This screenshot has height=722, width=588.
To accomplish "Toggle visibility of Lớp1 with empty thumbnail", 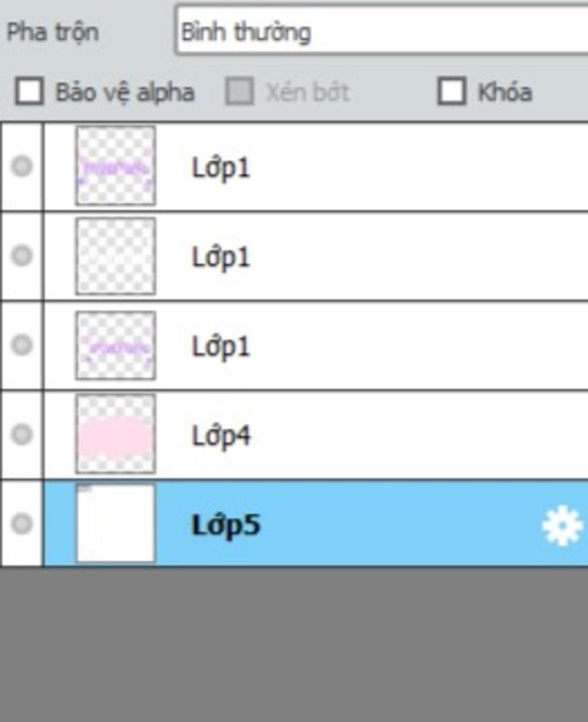I will pos(22,255).
